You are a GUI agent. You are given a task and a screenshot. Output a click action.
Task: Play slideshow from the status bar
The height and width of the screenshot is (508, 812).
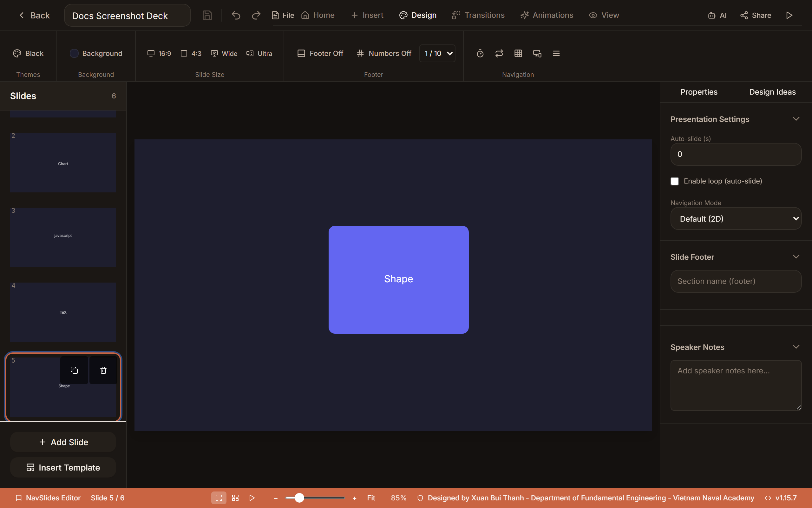252,498
